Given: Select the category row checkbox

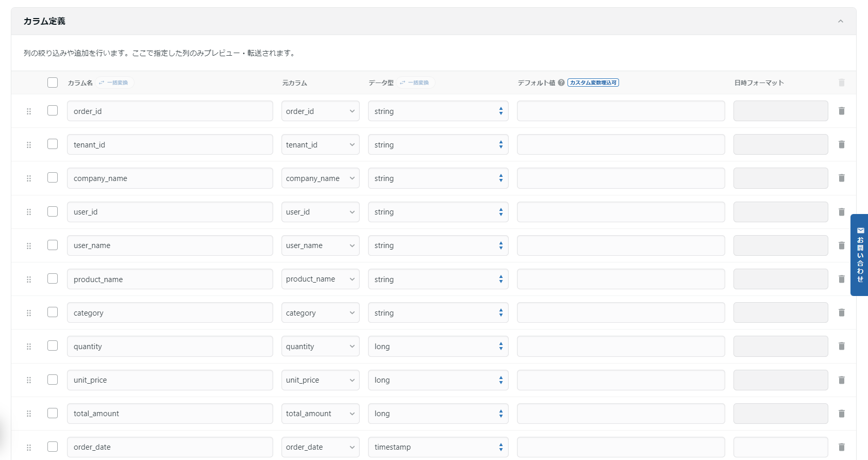Looking at the screenshot, I should 53,313.
